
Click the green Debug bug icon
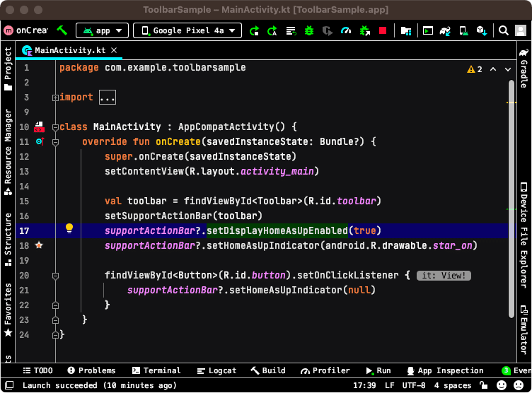(x=309, y=31)
